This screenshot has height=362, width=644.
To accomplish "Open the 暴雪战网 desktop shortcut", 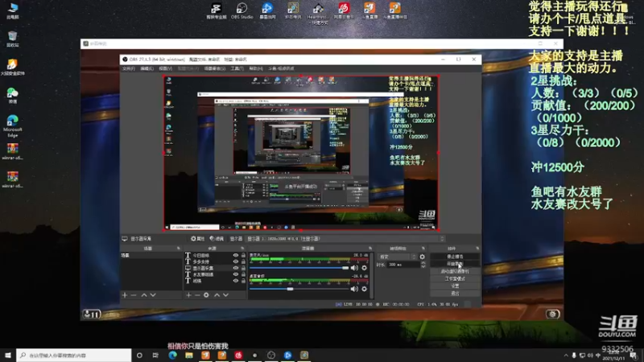I will (x=267, y=10).
